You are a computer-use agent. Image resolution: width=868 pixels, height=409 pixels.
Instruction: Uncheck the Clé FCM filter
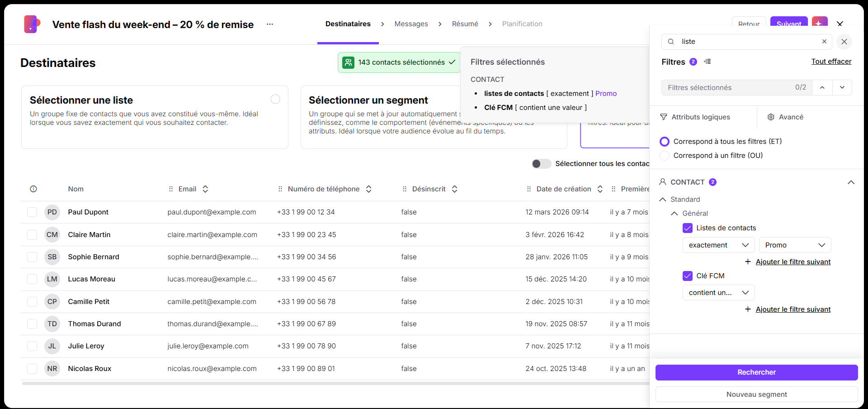pos(688,276)
